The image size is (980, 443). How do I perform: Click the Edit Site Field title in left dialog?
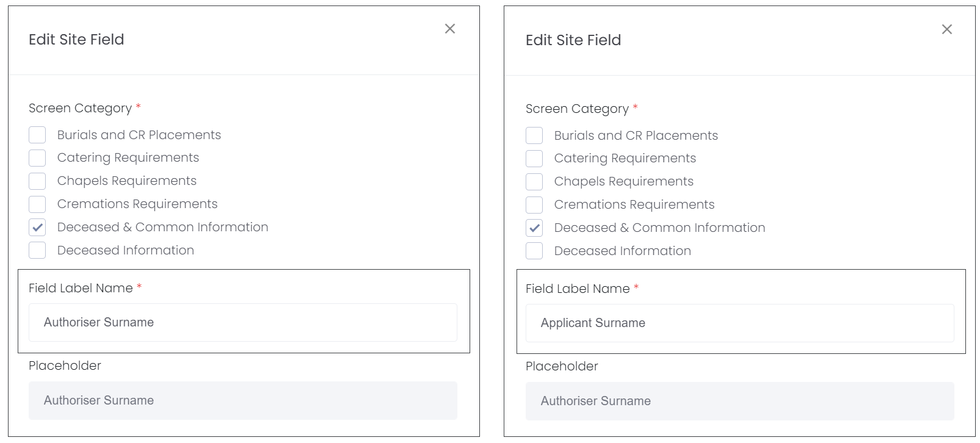pyautogui.click(x=76, y=40)
